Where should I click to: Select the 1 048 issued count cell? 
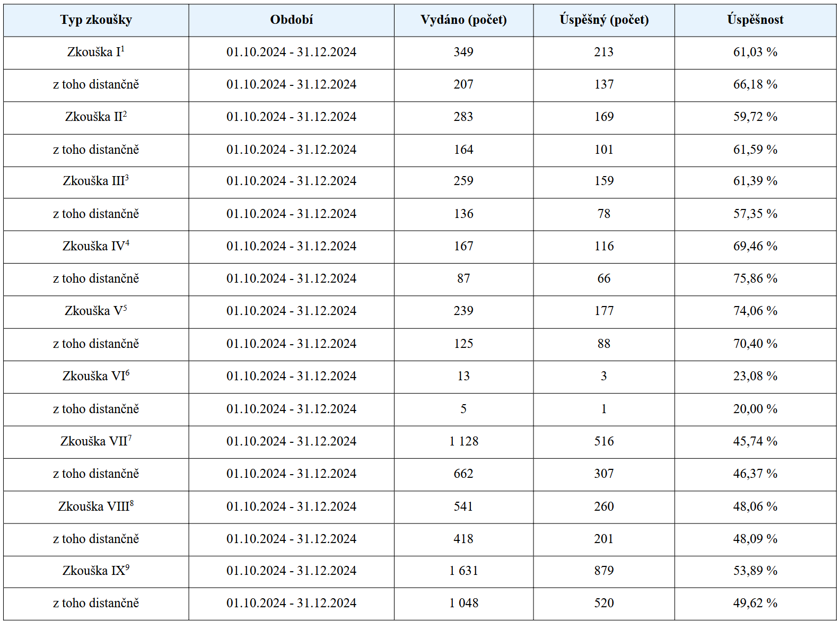point(463,604)
